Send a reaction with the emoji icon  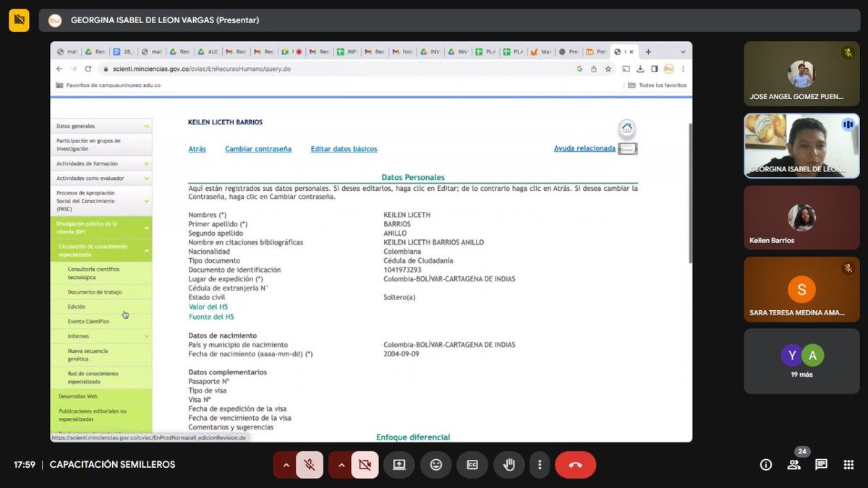[x=436, y=465]
